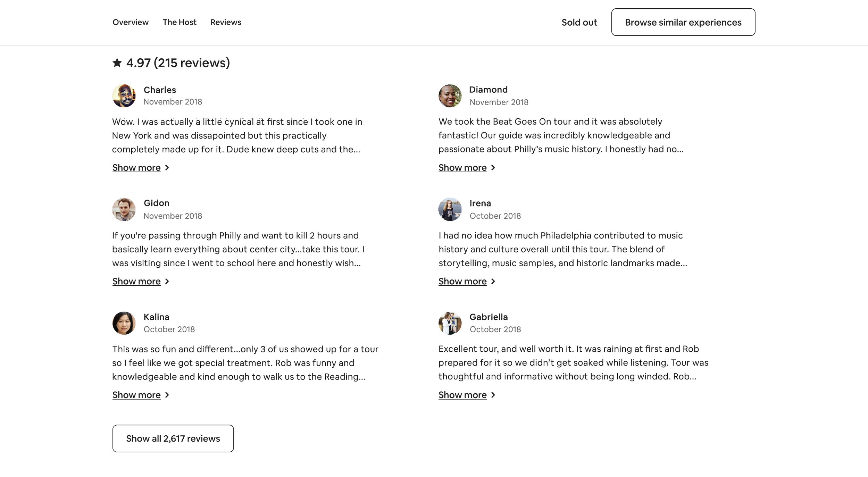Click the star rating icon beside 4.97
This screenshot has width=868, height=477.
pyautogui.click(x=117, y=63)
